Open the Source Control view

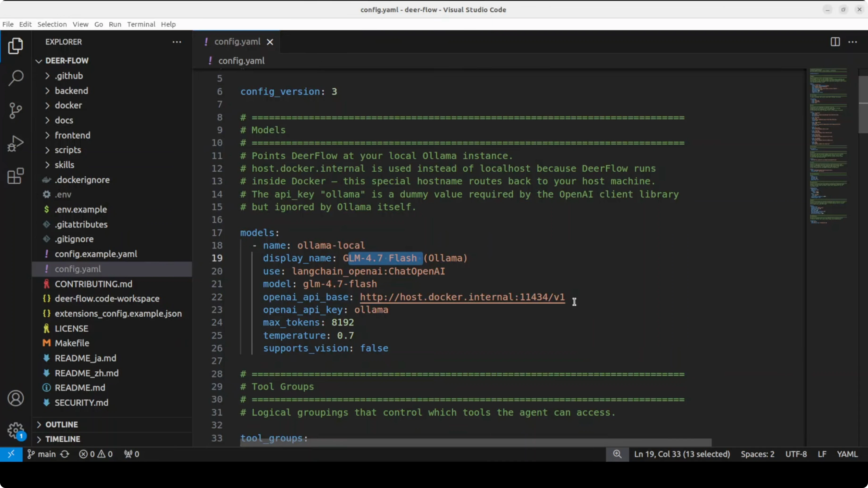[16, 111]
